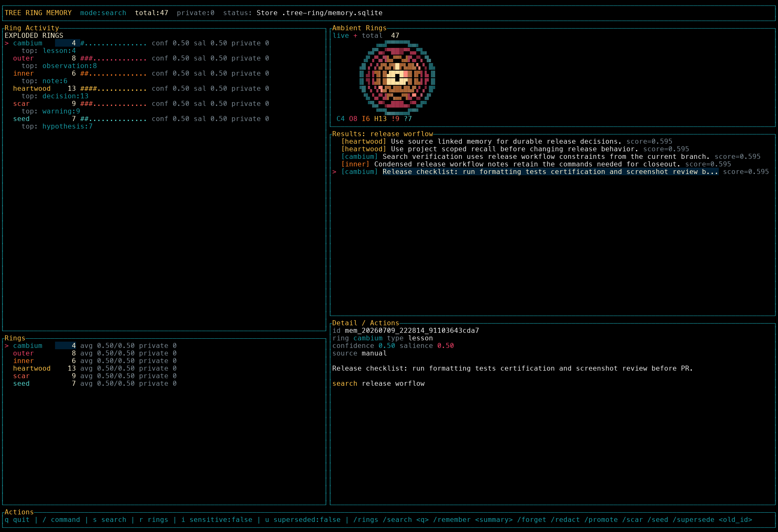Click the '/remember <summary>' command hint
Viewport: 778px width, 532px height.
click(x=473, y=520)
